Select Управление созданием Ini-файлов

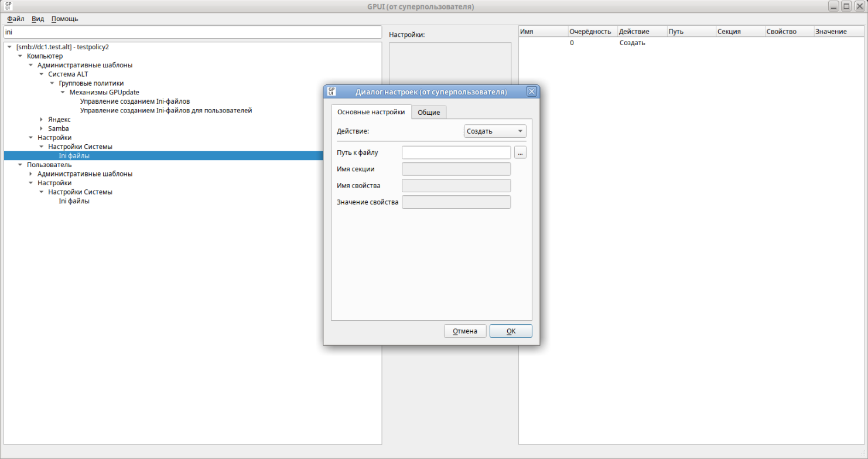[135, 101]
